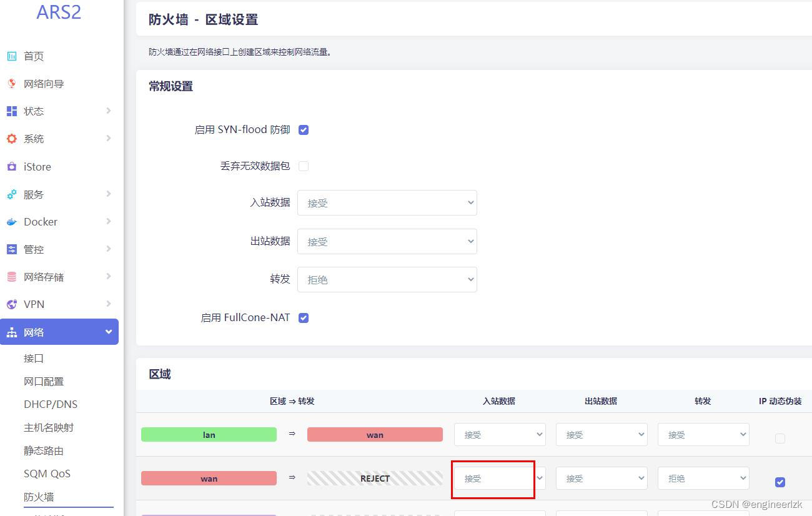Screen dimensions: 812x516
Task: Click striped REJECT badge
Action: point(375,479)
